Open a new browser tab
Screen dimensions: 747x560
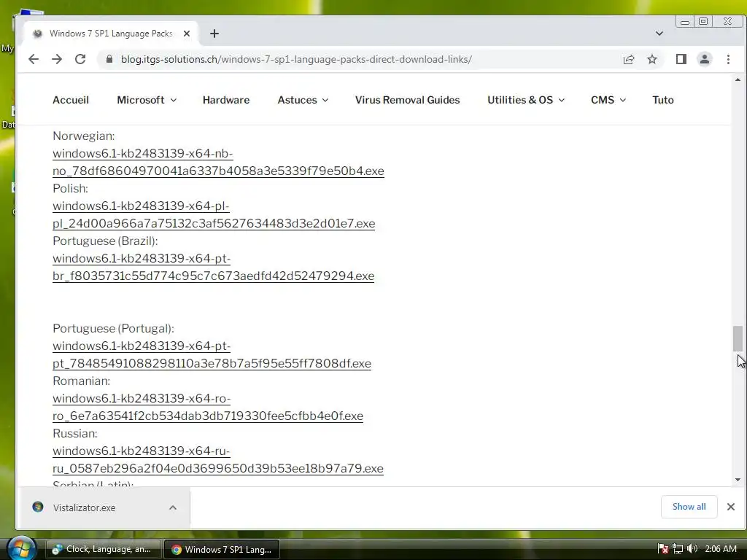coord(214,34)
